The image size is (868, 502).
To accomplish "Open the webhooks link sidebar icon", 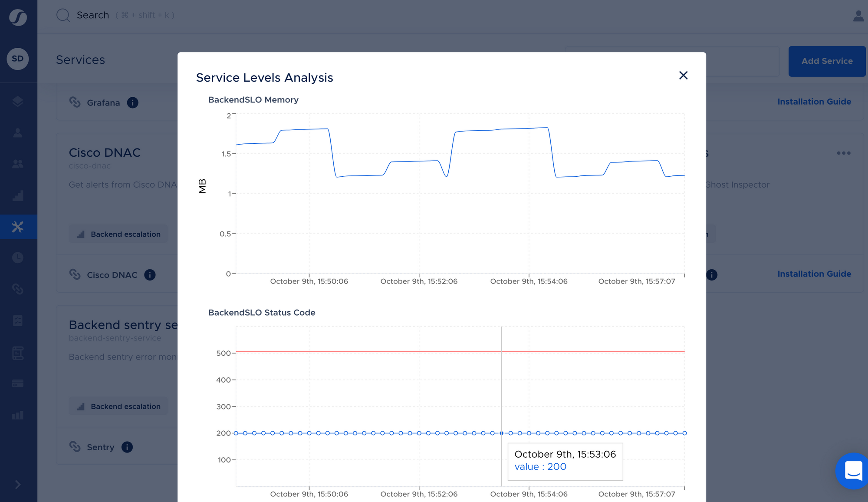I will 18,289.
